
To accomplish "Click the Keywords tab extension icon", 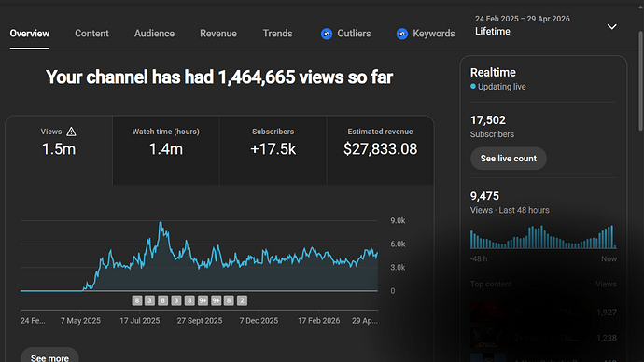I will (x=402, y=34).
